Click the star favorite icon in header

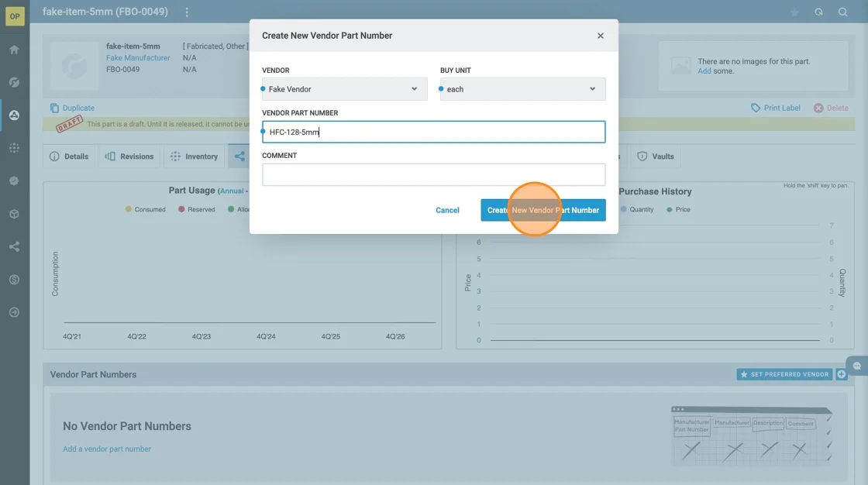[794, 12]
